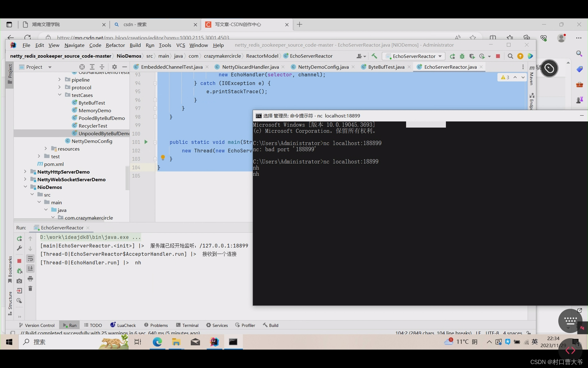This screenshot has height=368, width=588.
Task: Open the Build menu
Action: 135,45
